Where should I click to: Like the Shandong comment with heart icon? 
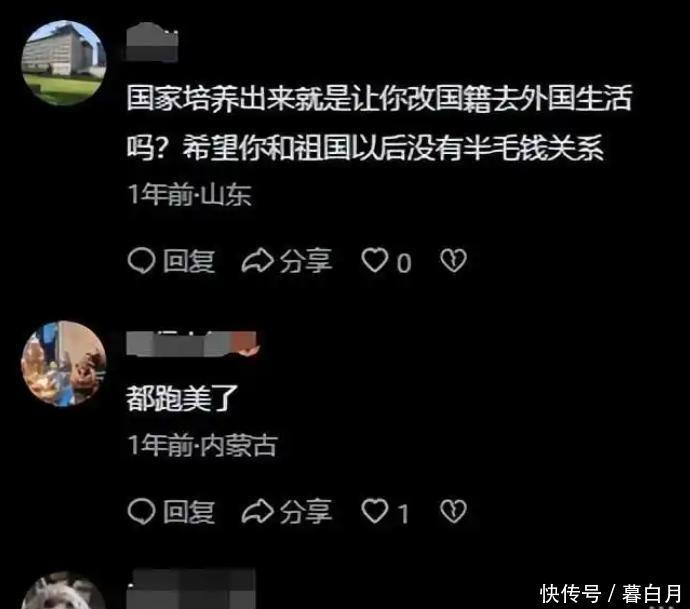tap(374, 260)
